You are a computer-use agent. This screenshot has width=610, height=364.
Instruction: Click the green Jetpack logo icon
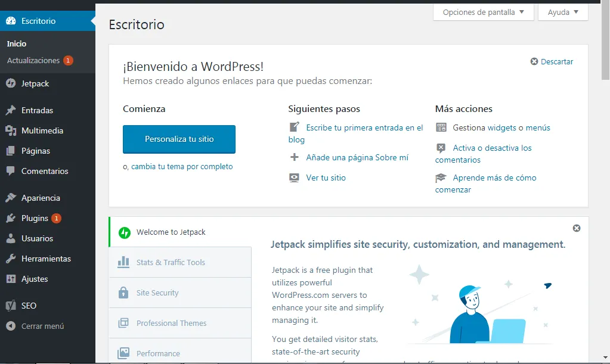pos(125,232)
